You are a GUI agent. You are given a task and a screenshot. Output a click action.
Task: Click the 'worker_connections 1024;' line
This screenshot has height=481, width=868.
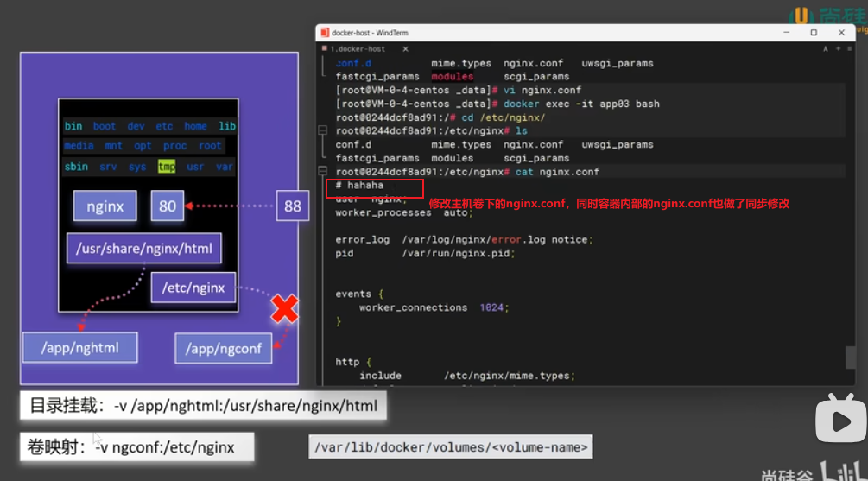(x=434, y=307)
